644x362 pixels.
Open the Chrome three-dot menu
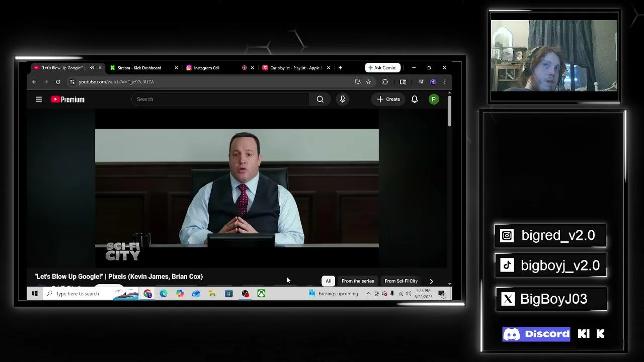click(x=444, y=81)
